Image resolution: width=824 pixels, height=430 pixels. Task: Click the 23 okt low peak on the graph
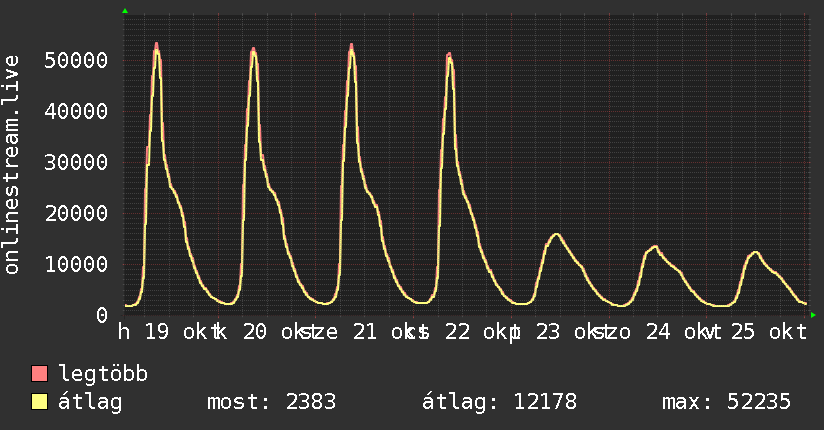557,234
